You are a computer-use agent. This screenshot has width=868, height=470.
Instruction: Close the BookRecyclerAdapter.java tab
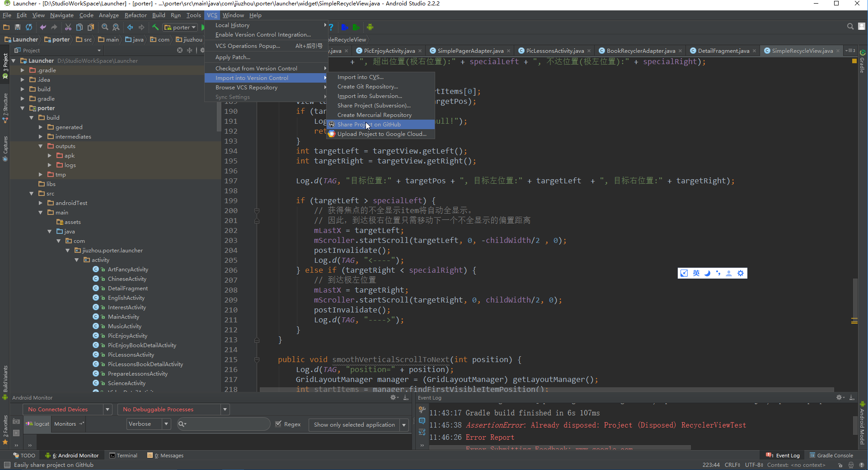click(680, 51)
